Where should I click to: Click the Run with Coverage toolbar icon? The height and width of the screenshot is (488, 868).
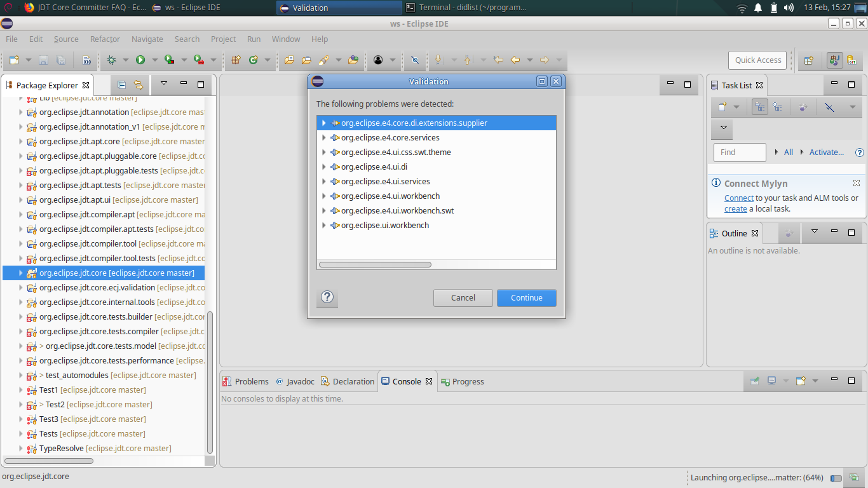tap(170, 60)
